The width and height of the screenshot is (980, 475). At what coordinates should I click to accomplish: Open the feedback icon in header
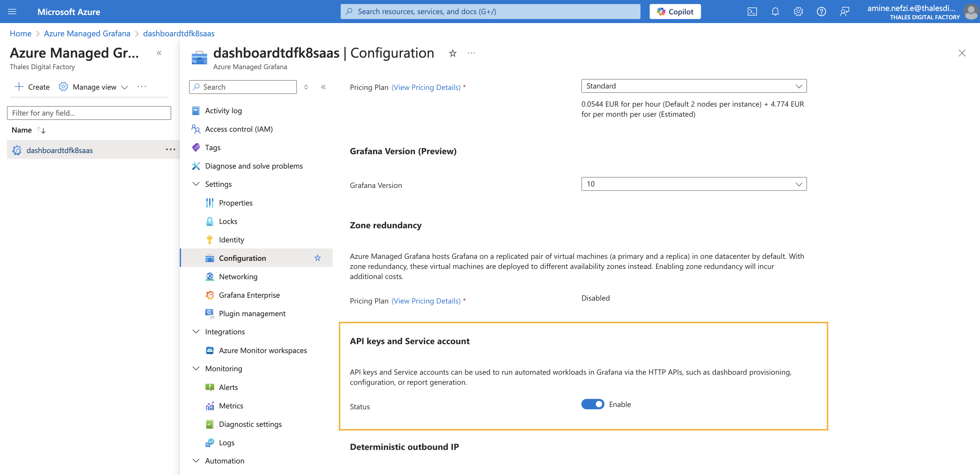[844, 12]
